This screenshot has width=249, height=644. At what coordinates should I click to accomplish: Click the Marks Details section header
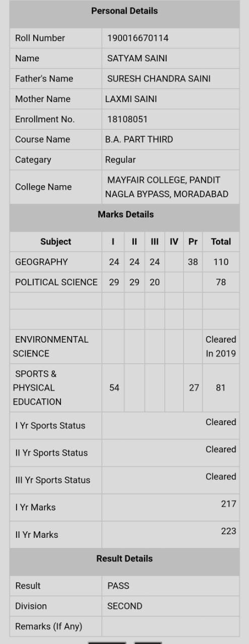[126, 214]
